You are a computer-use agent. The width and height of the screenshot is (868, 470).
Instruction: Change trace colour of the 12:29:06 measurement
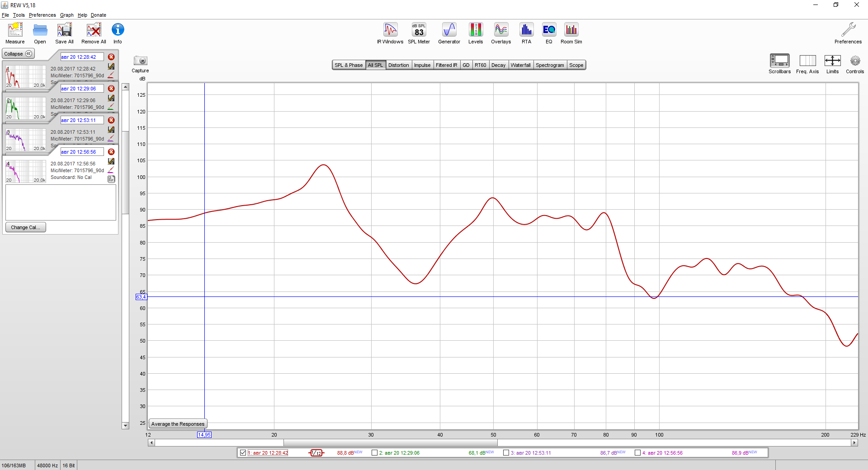tap(111, 107)
